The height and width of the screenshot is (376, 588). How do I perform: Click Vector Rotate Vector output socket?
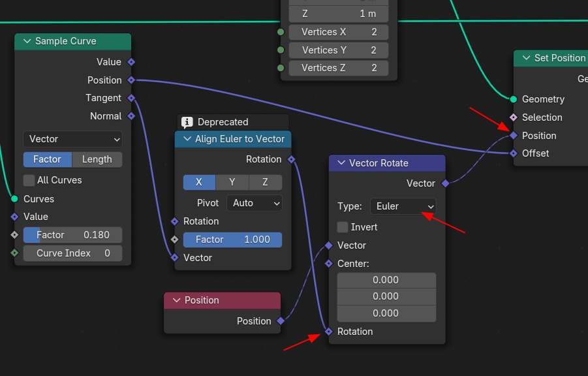(445, 183)
